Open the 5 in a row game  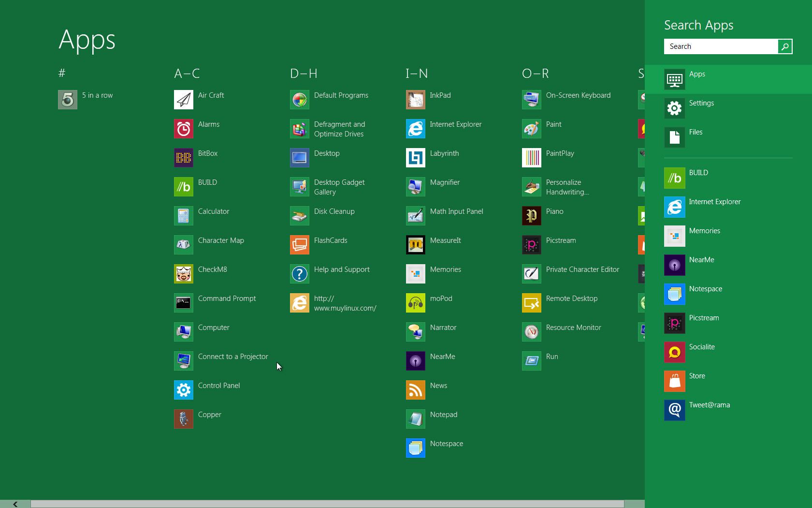[x=68, y=100]
